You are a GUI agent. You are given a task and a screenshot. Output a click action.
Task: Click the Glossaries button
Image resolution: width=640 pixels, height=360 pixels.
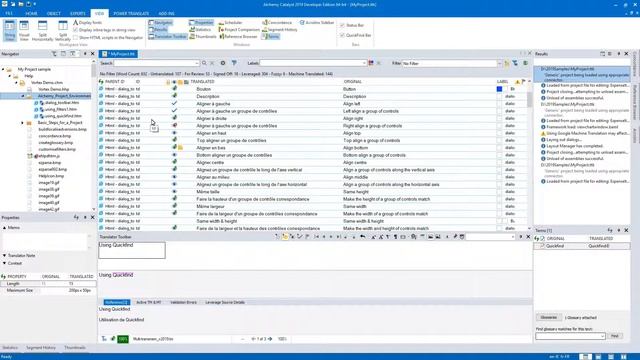tap(549, 318)
